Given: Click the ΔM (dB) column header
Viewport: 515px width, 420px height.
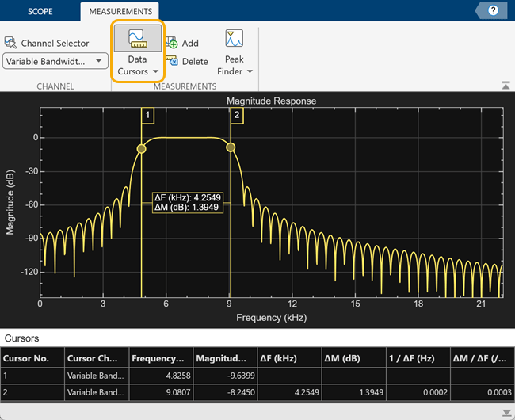Looking at the screenshot, I should [x=354, y=358].
